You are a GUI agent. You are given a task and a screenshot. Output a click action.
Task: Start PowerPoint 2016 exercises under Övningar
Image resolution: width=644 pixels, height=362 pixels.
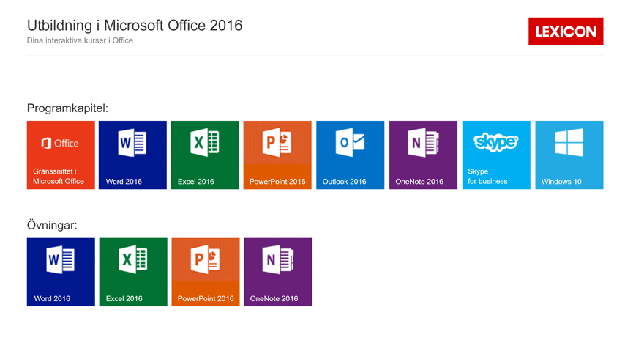[x=206, y=272]
